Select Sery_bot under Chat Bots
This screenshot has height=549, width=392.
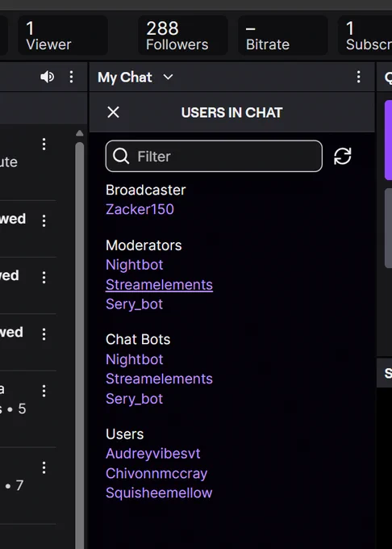click(134, 399)
